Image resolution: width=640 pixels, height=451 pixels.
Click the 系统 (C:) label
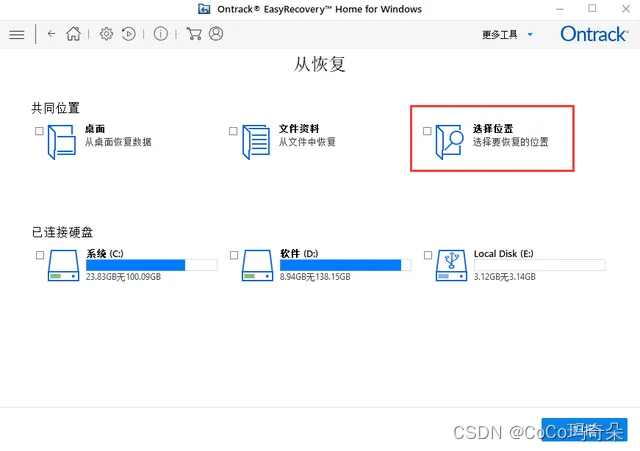tap(105, 253)
